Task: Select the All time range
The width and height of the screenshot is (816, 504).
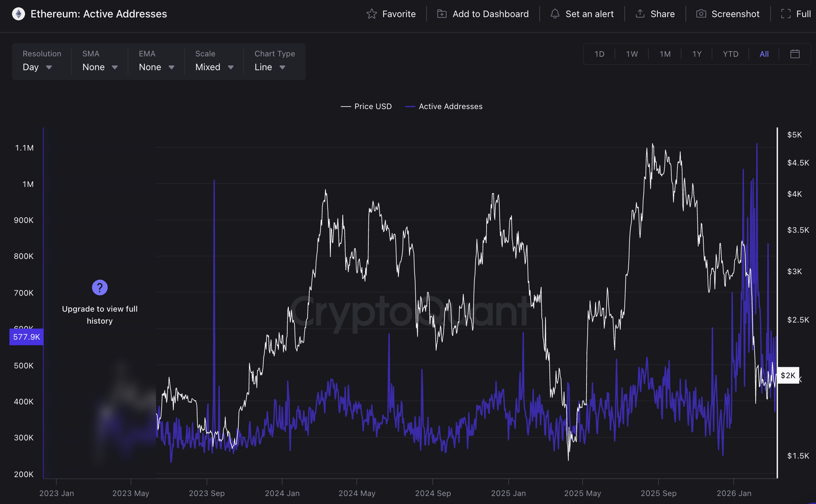Action: pos(764,54)
